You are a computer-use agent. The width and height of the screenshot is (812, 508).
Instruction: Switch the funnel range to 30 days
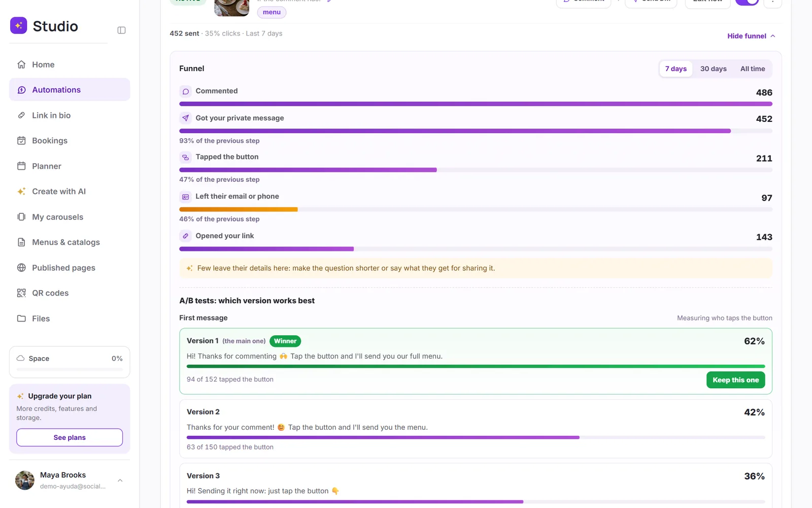coord(714,69)
